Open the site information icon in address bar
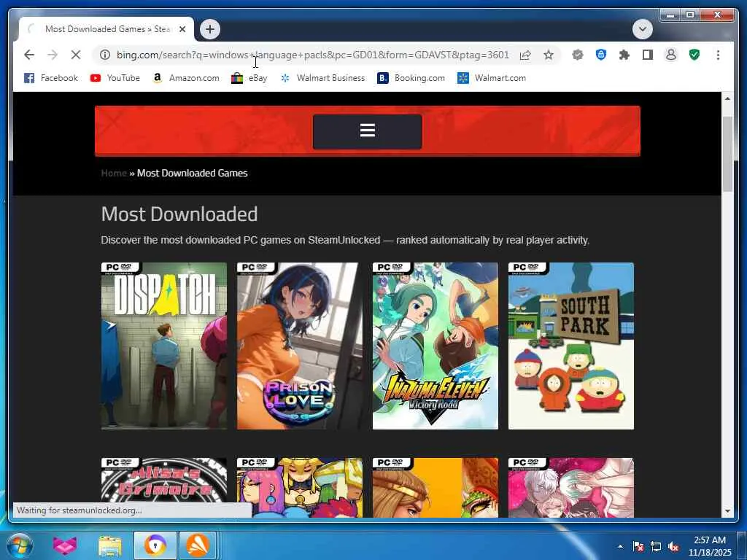This screenshot has height=560, width=747. click(x=105, y=55)
